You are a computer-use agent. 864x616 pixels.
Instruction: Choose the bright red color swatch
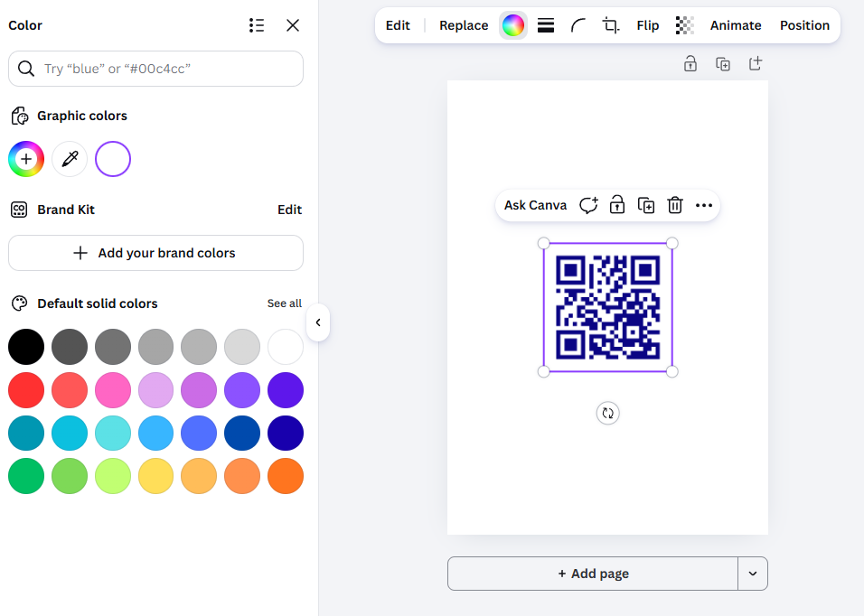(x=26, y=390)
